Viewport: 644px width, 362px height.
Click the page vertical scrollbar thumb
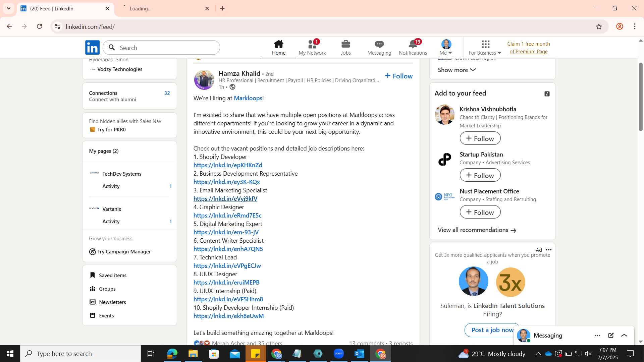(x=641, y=97)
